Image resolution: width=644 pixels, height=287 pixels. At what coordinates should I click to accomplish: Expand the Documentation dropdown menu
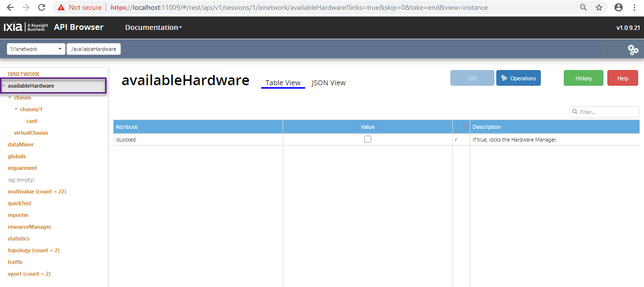[154, 27]
